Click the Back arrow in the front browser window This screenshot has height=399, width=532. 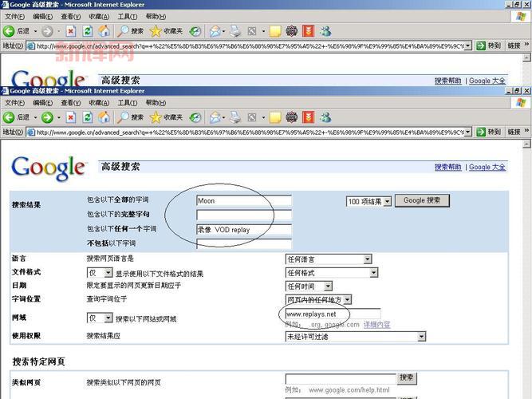point(10,117)
